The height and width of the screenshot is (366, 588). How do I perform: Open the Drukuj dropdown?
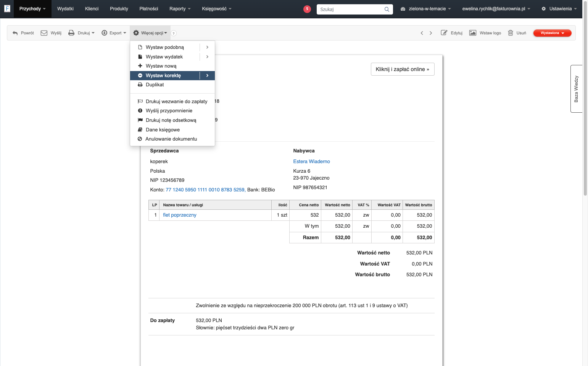[x=81, y=33]
